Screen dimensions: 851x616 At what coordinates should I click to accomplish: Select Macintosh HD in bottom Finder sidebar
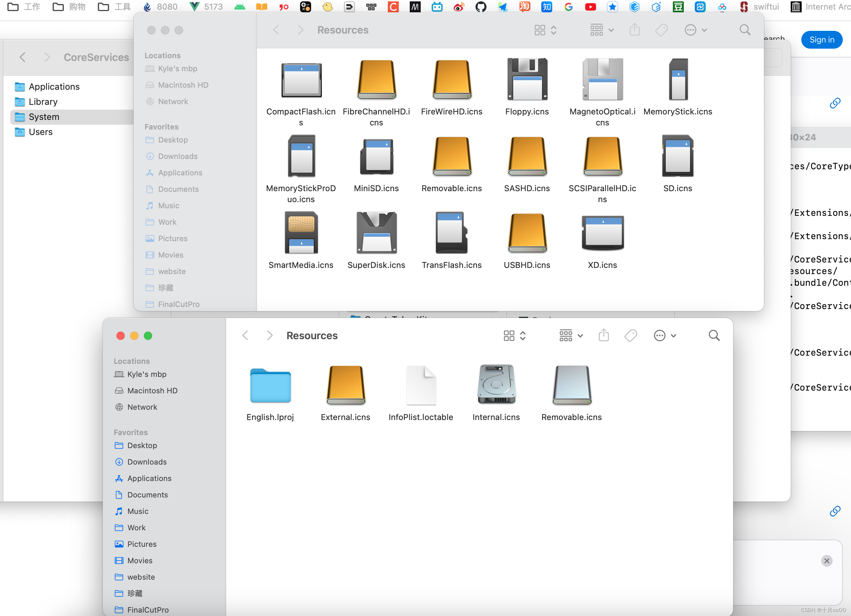152,390
